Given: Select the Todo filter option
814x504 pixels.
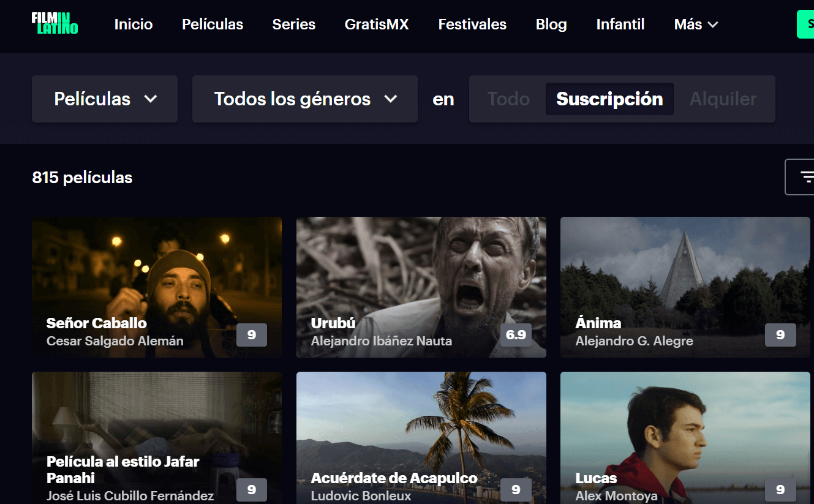Looking at the screenshot, I should (x=510, y=99).
